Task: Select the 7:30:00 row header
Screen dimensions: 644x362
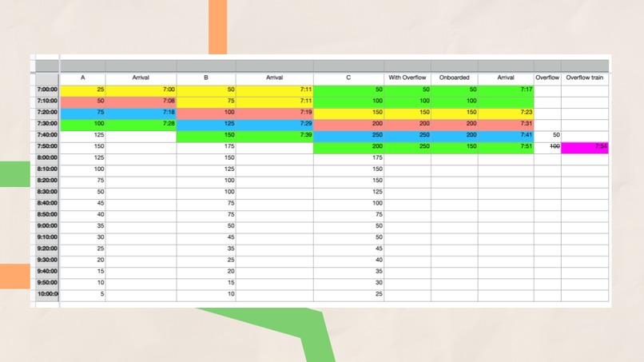Action: [x=47, y=123]
